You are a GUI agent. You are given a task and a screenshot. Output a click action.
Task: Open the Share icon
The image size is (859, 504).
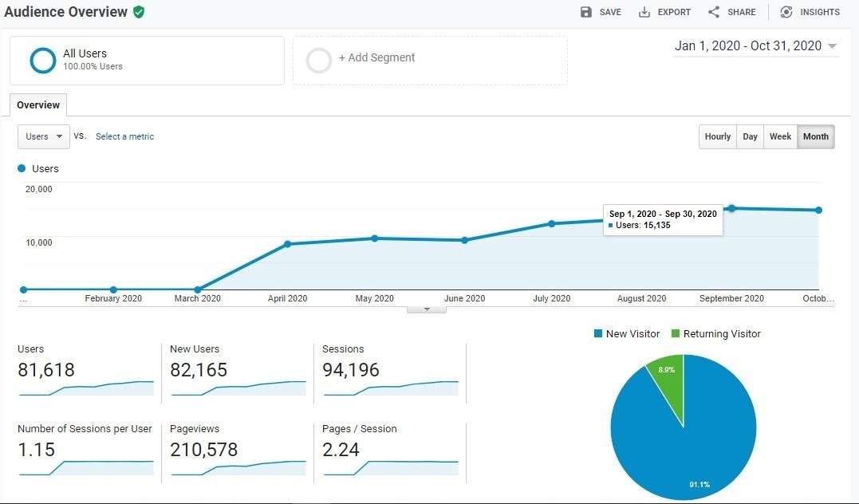point(715,12)
